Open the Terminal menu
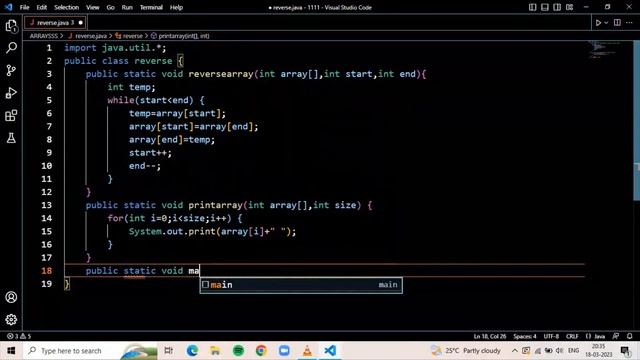 point(151,7)
